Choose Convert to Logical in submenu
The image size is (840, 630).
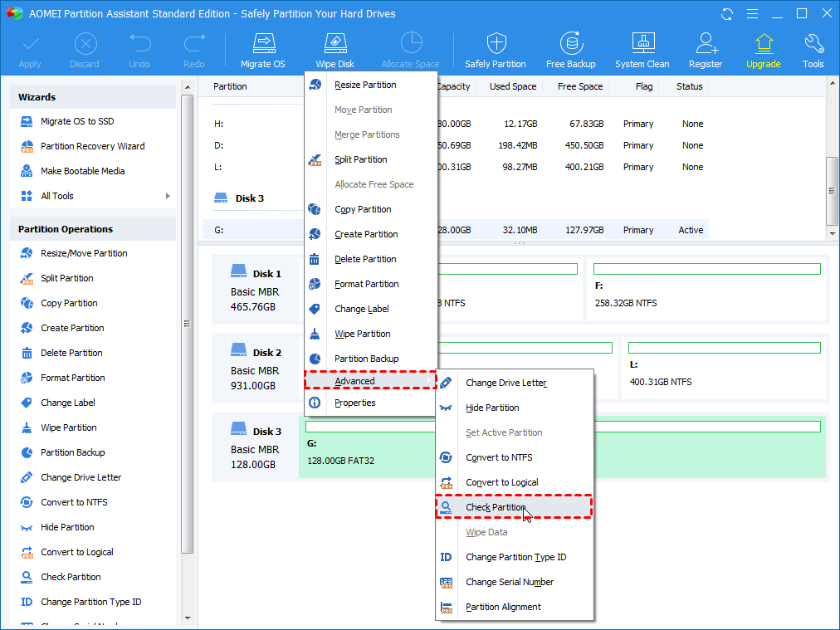coord(515,482)
